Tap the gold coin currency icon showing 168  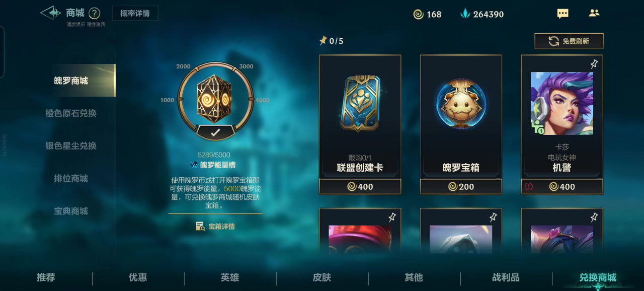click(418, 14)
